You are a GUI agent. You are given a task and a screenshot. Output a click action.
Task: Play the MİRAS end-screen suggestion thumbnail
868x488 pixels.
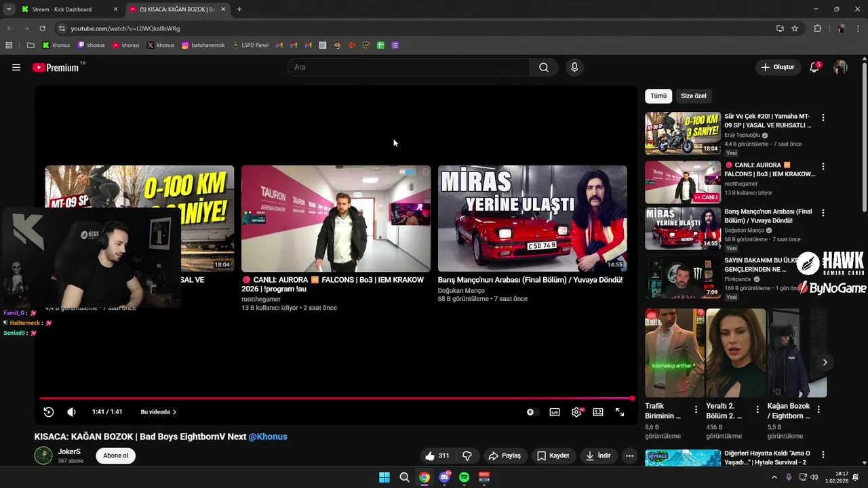click(x=532, y=218)
